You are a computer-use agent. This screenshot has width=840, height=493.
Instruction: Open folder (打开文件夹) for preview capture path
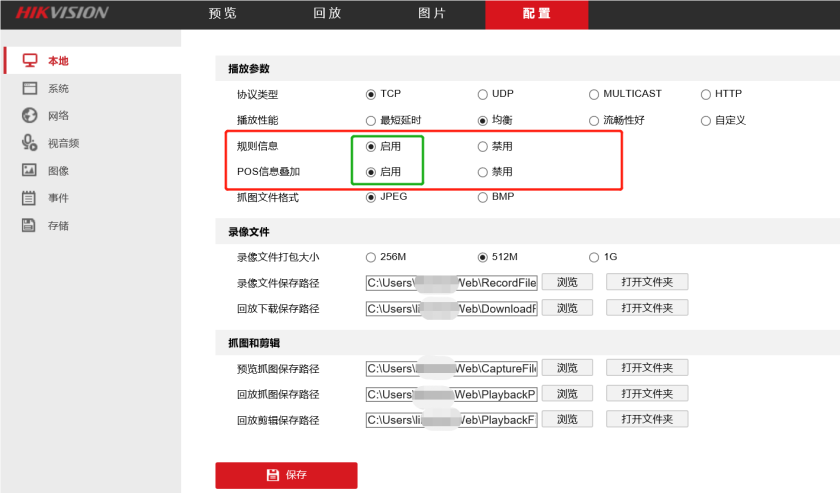point(647,368)
